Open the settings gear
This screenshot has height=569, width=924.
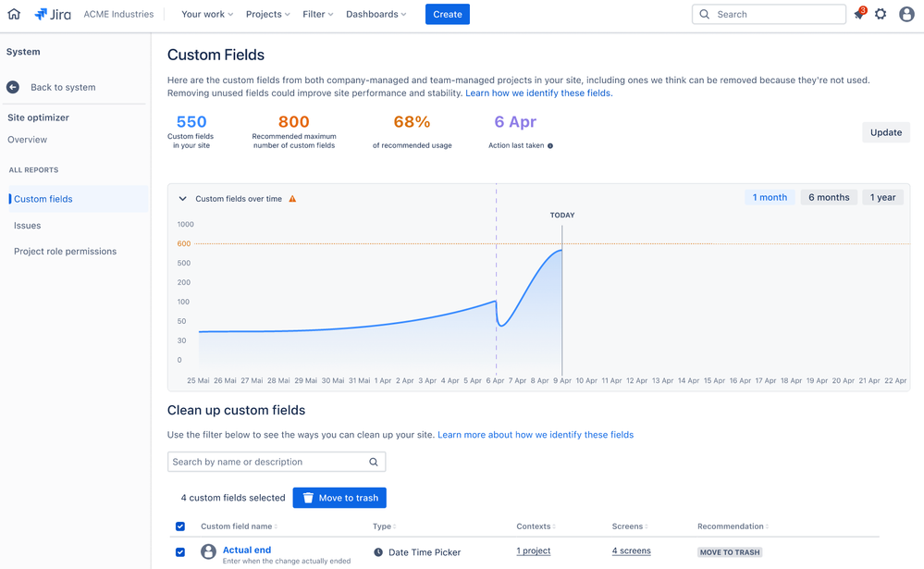click(x=881, y=14)
